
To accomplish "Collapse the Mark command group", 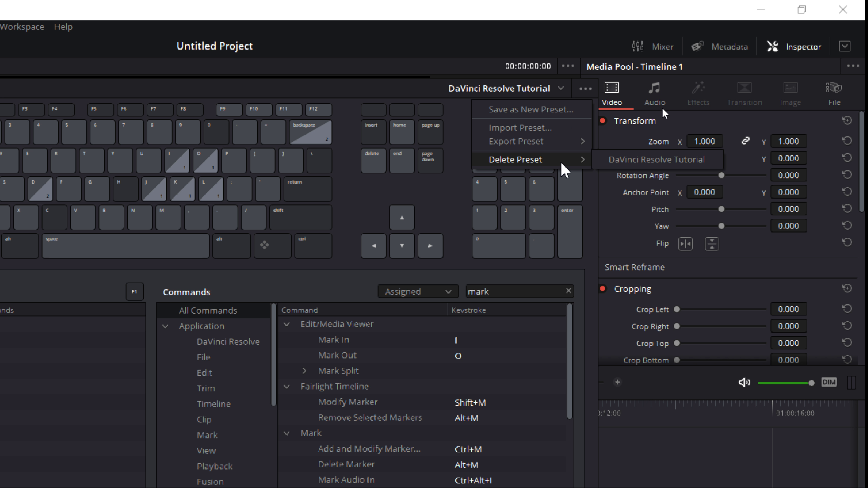I will tap(286, 433).
